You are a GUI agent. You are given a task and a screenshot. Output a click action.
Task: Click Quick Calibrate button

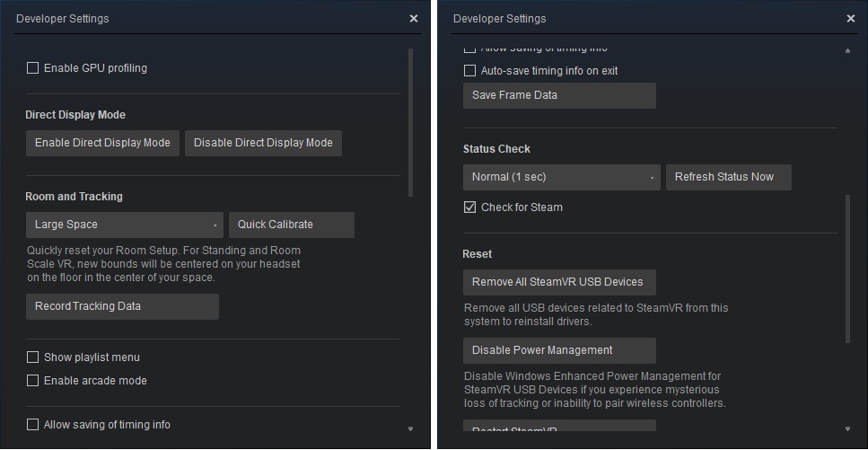[x=291, y=225]
